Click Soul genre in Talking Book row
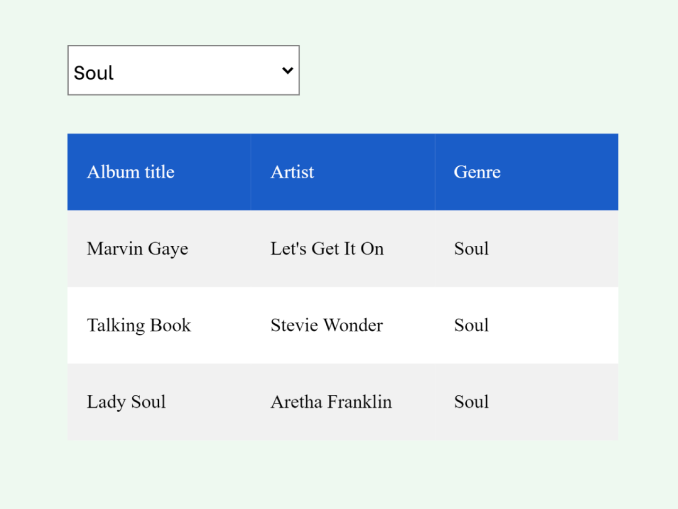This screenshot has height=509, width=678. pyautogui.click(x=471, y=325)
